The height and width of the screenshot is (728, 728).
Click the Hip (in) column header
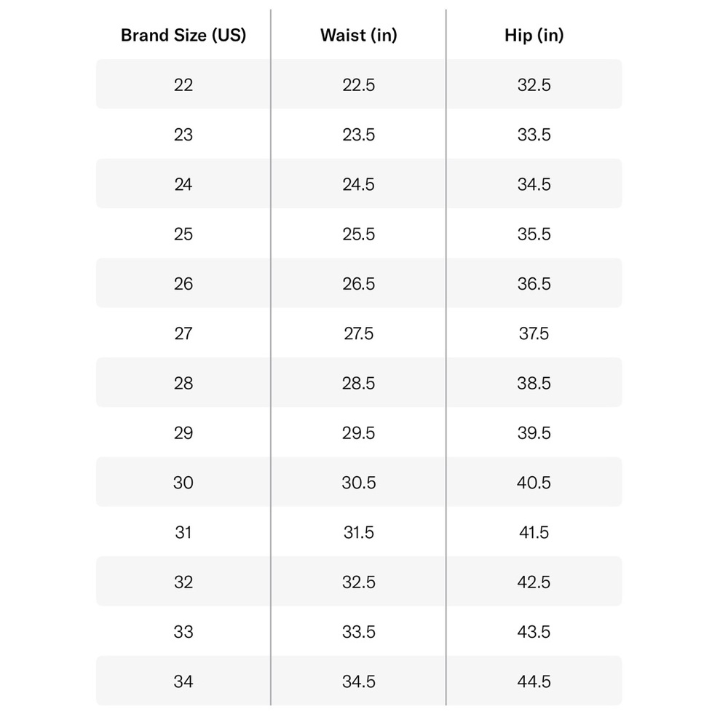coord(534,35)
